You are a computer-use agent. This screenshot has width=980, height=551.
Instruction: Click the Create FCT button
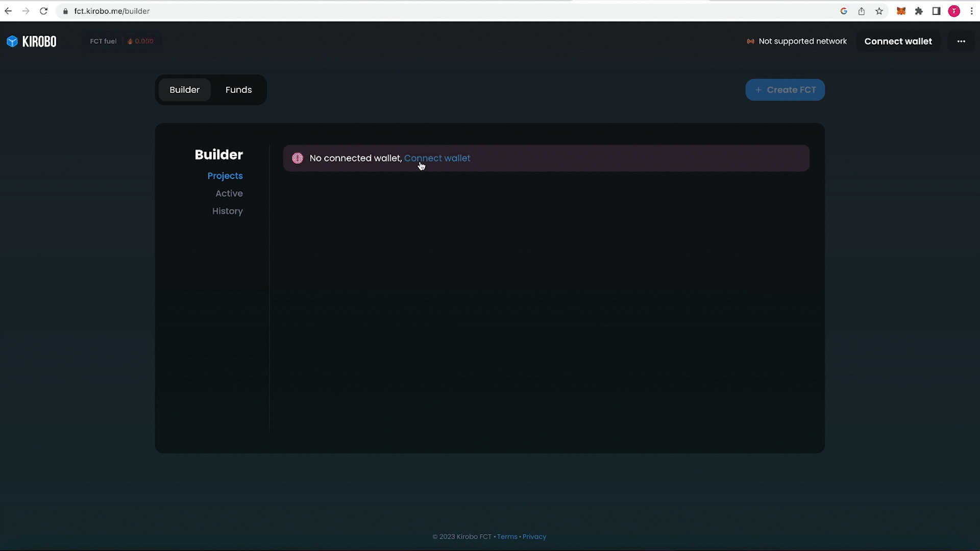785,90
